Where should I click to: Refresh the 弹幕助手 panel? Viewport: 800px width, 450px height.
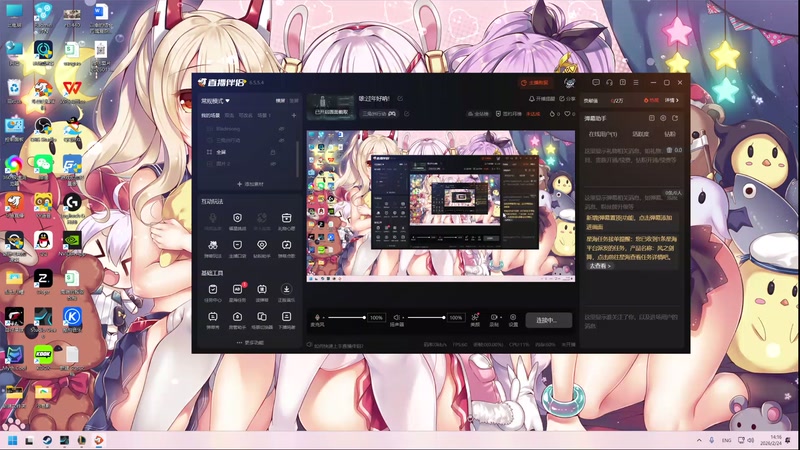[675, 118]
